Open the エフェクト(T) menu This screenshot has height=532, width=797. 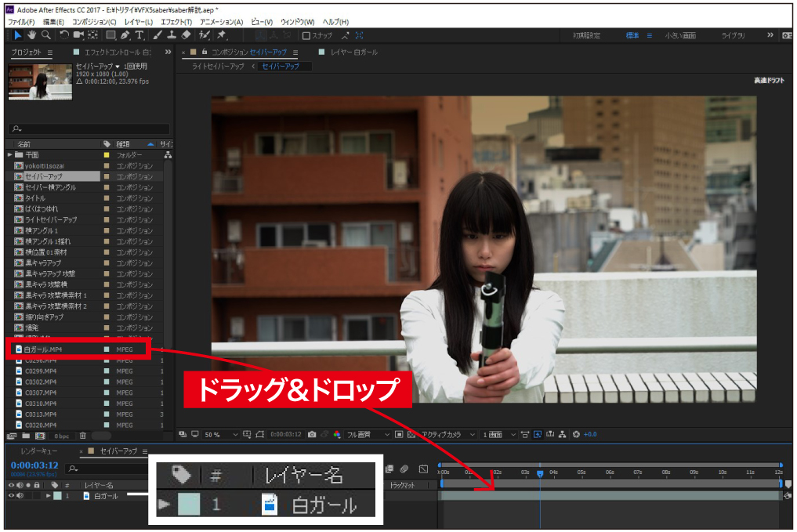(176, 22)
